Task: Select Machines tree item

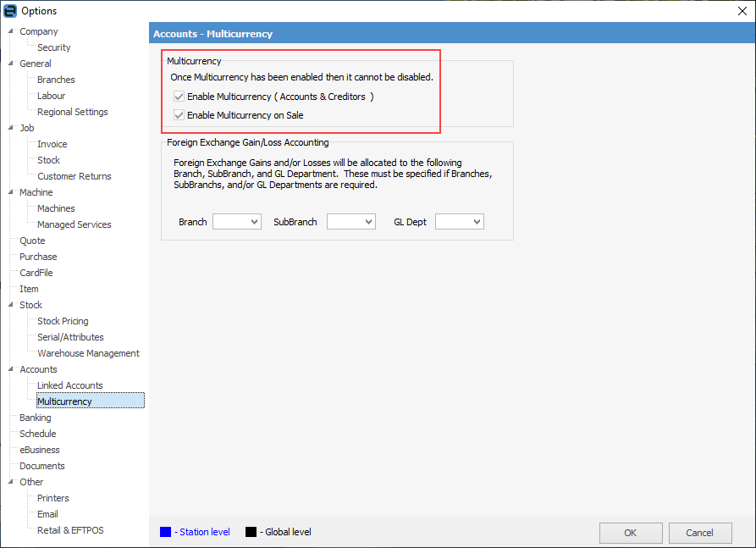Action: pos(56,208)
